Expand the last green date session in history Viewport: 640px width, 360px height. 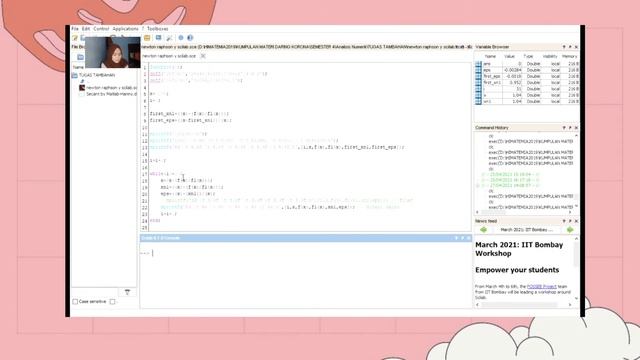[x=478, y=185]
